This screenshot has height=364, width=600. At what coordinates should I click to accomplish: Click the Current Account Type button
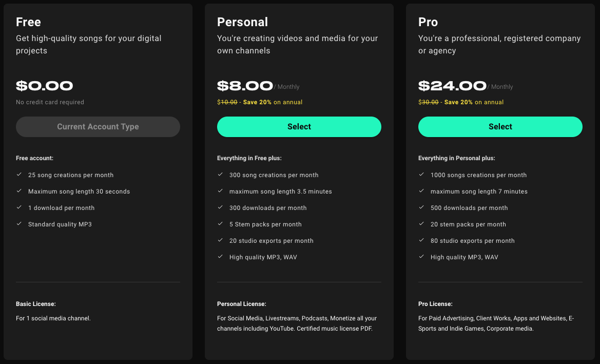(98, 127)
